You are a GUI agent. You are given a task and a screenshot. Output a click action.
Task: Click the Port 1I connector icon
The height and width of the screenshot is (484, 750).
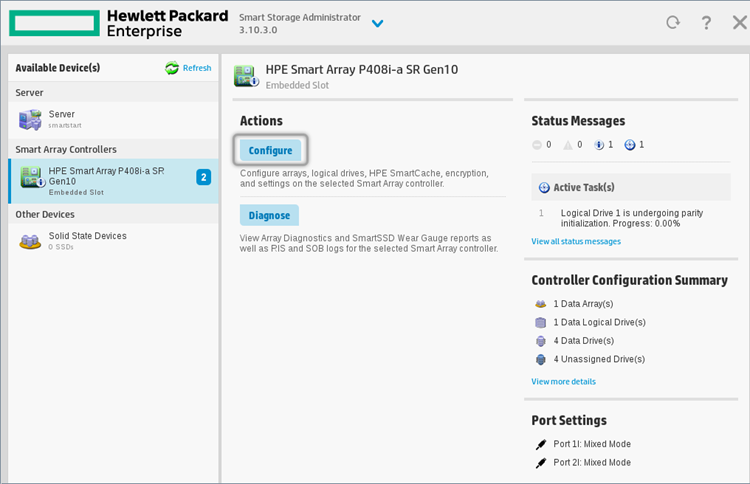pyautogui.click(x=540, y=444)
